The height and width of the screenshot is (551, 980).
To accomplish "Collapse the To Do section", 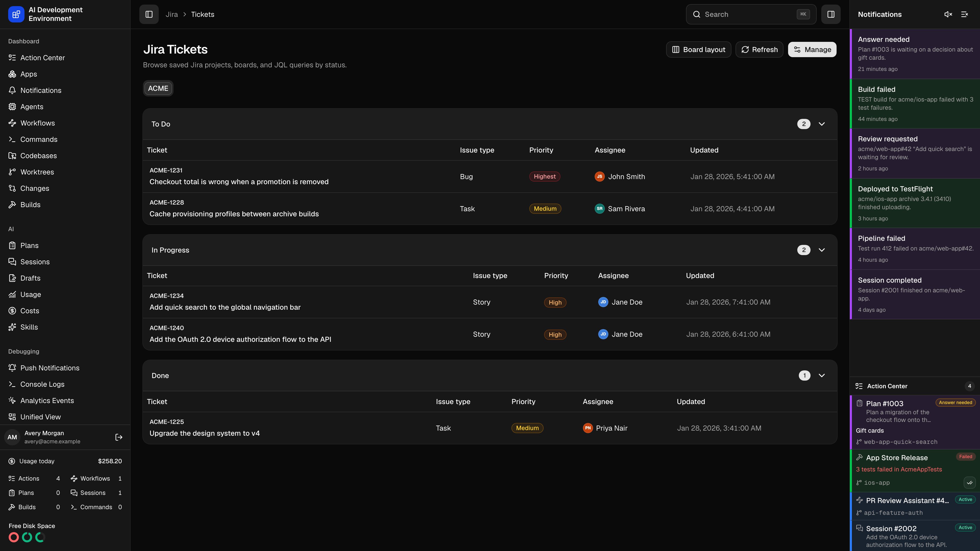I will 822,124.
